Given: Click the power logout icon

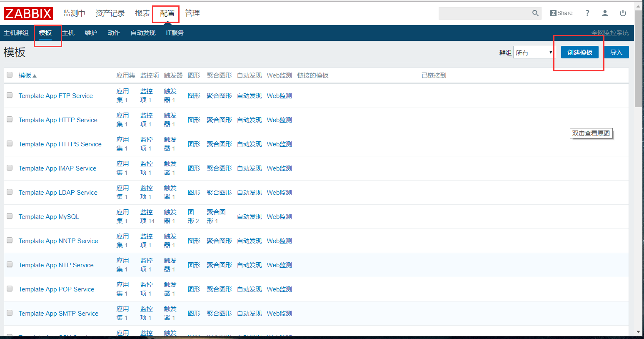Looking at the screenshot, I should (x=623, y=13).
